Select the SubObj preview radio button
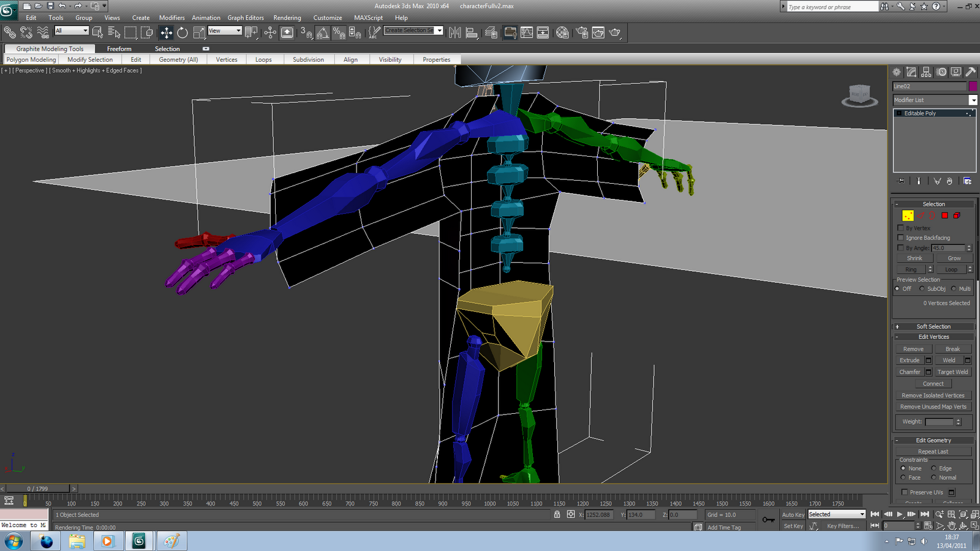The height and width of the screenshot is (551, 980). click(x=921, y=288)
